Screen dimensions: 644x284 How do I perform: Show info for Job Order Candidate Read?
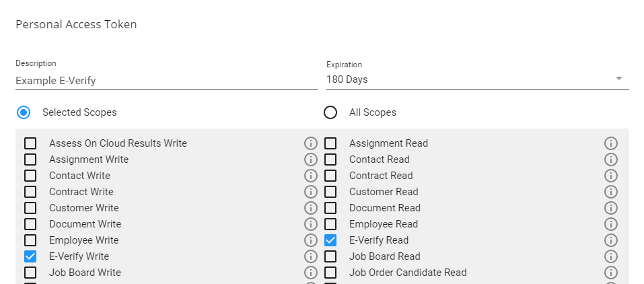click(611, 273)
